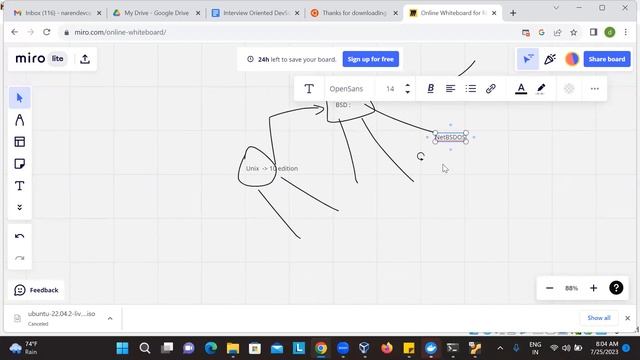Click the lite badge
Screen dimensions: 640x360
(58, 59)
